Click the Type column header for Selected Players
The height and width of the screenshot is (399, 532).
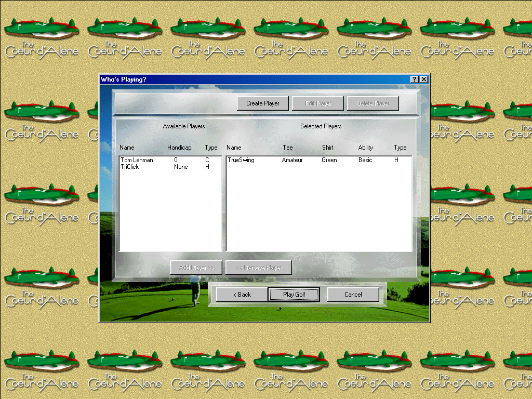point(400,147)
